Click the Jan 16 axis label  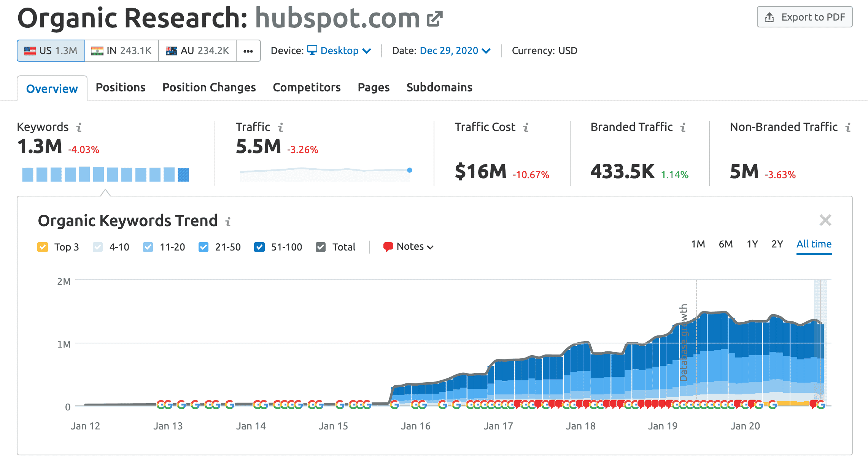point(415,426)
